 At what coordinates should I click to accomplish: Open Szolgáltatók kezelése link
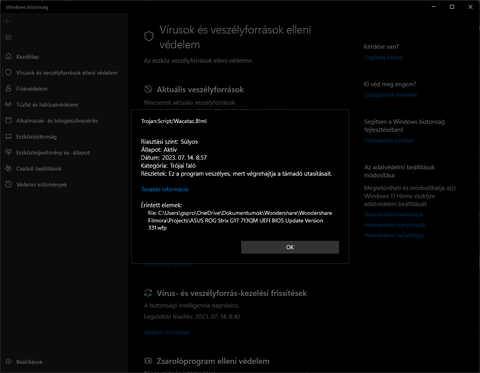click(390, 95)
